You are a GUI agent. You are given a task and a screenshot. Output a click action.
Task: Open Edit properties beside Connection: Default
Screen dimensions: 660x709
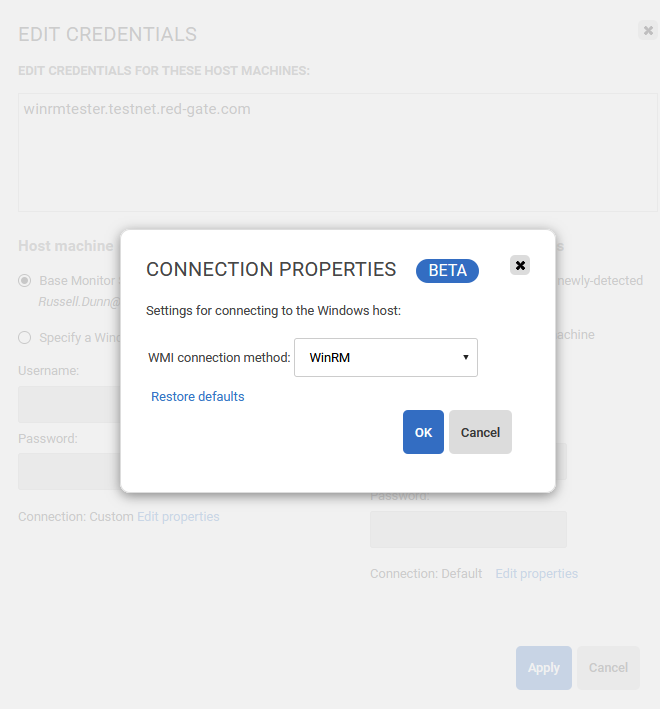(536, 574)
